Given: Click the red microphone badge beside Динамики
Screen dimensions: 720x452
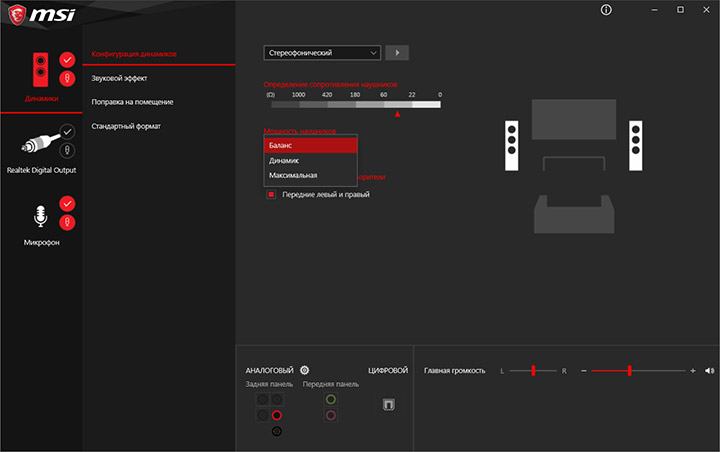Looking at the screenshot, I should point(67,79).
